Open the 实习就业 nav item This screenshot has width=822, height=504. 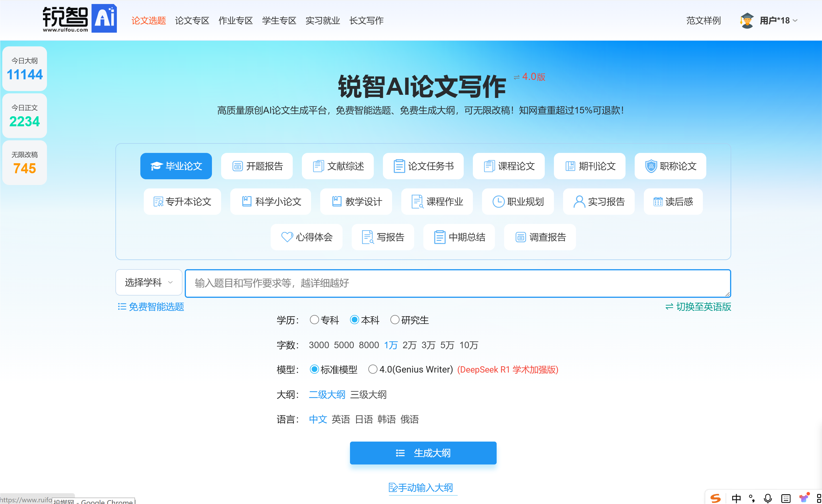(323, 21)
